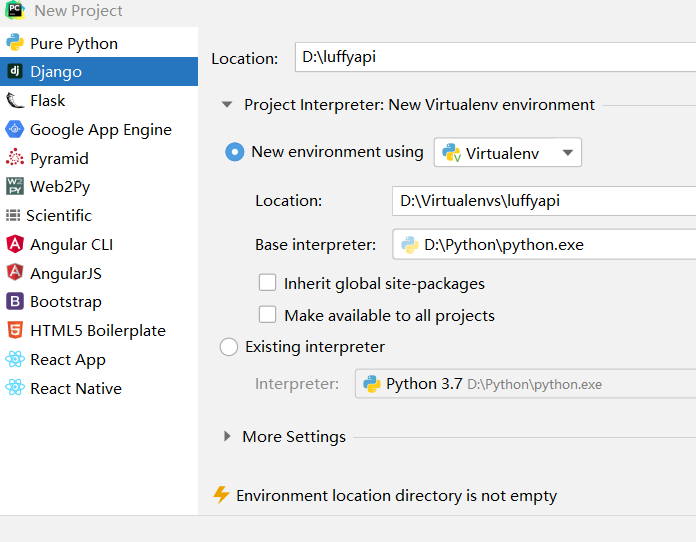The height and width of the screenshot is (542, 696).
Task: Collapse the Project Interpreter section
Action: point(228,104)
